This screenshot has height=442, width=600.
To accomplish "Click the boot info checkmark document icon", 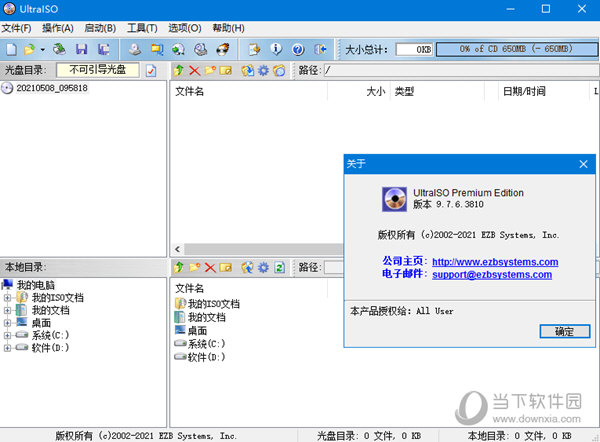I will tap(151, 70).
